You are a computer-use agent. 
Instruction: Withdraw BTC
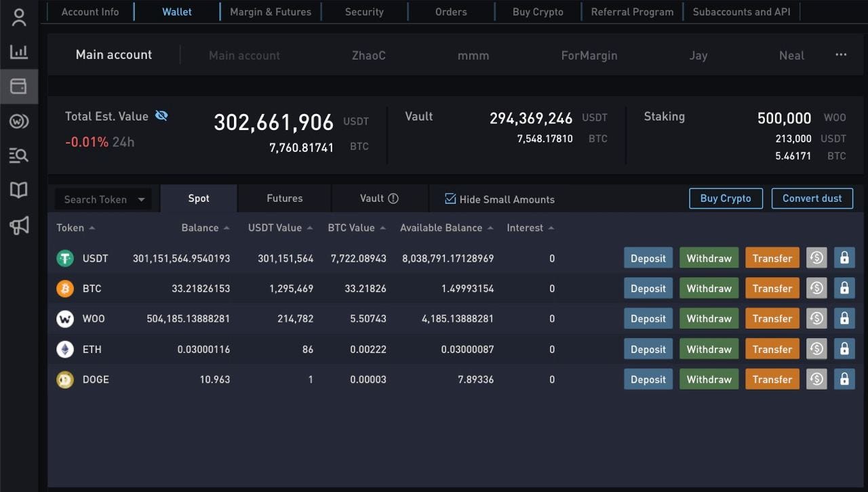pos(709,288)
